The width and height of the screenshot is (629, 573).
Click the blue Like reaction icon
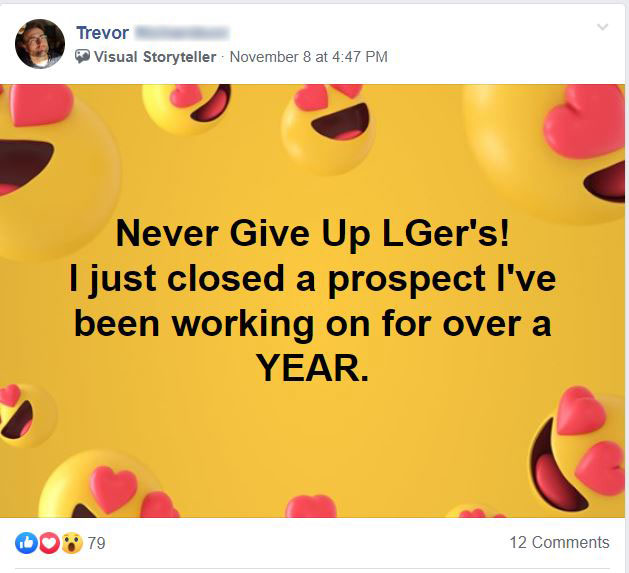pos(26,543)
